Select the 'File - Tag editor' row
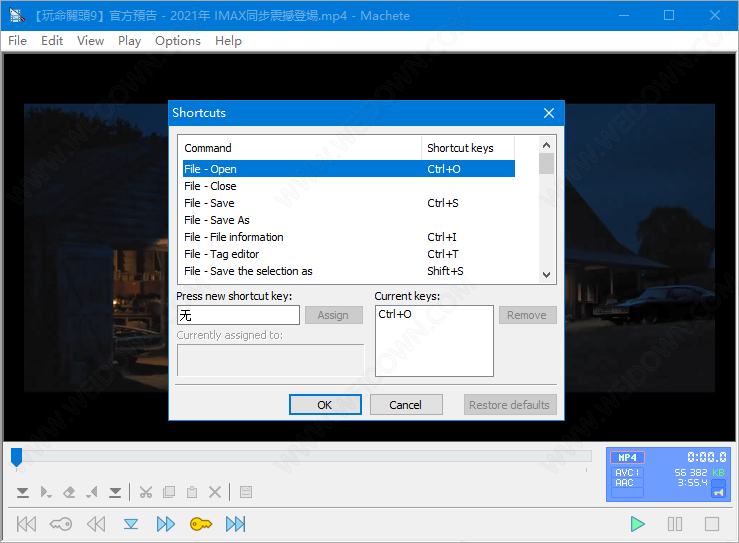 tap(349, 254)
